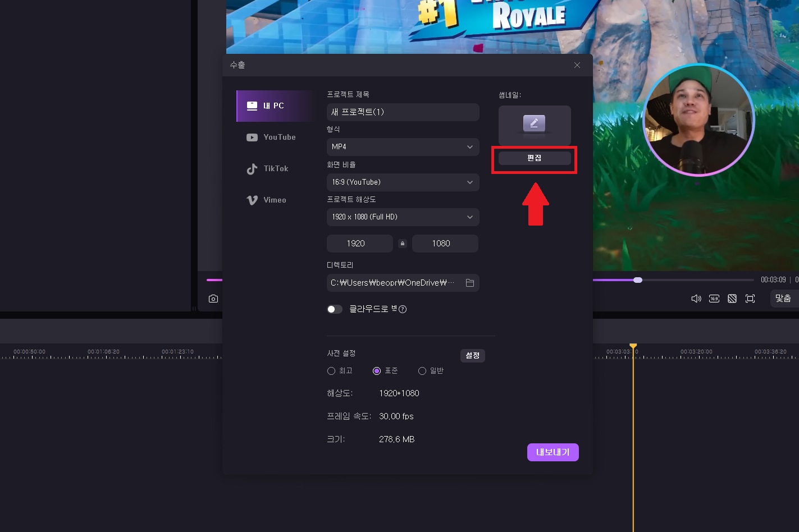Select the 표준 quality radio button
799x532 pixels.
[377, 371]
